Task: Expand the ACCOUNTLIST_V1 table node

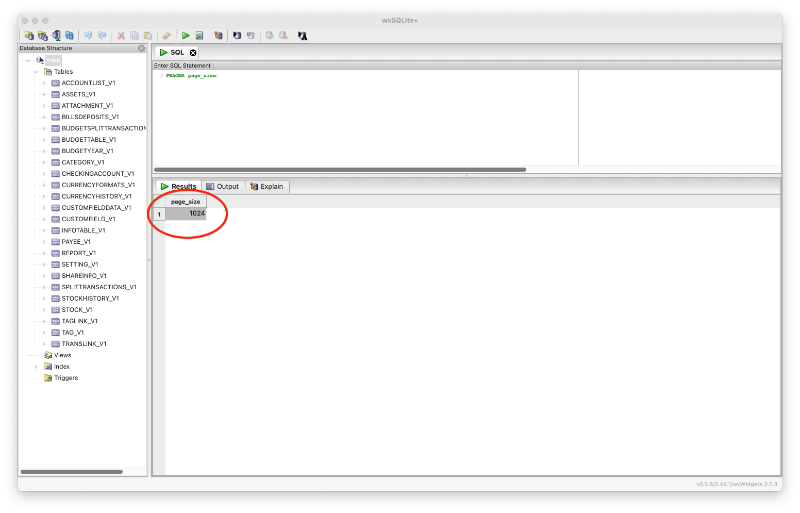Action: coord(44,83)
